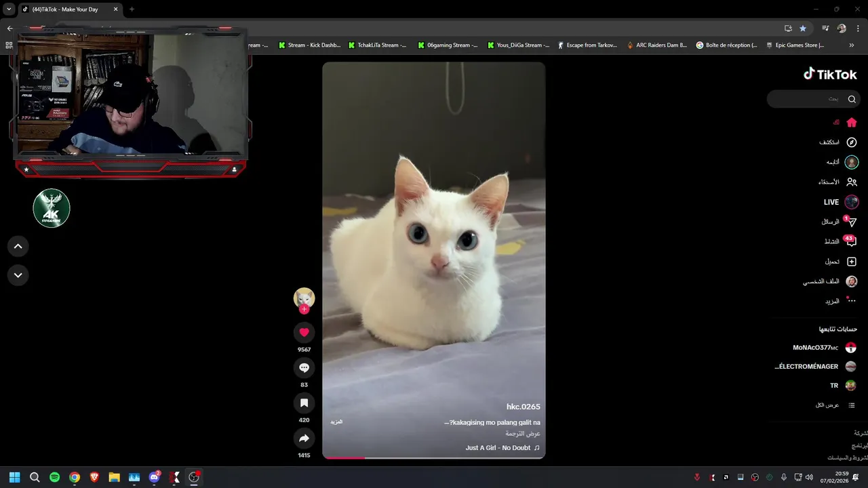Open Activity inbox with 43 badge
Image resolution: width=868 pixels, height=488 pixels.
[852, 241]
